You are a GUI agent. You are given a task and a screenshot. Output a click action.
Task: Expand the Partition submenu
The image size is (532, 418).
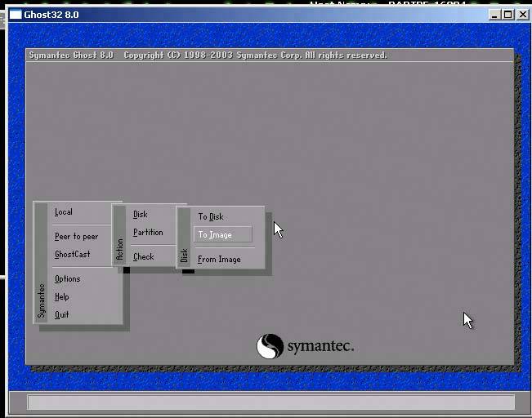click(x=148, y=233)
